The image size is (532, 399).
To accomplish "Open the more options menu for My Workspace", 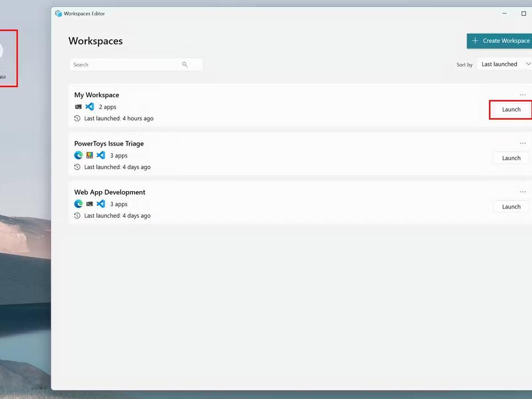I will (x=523, y=95).
